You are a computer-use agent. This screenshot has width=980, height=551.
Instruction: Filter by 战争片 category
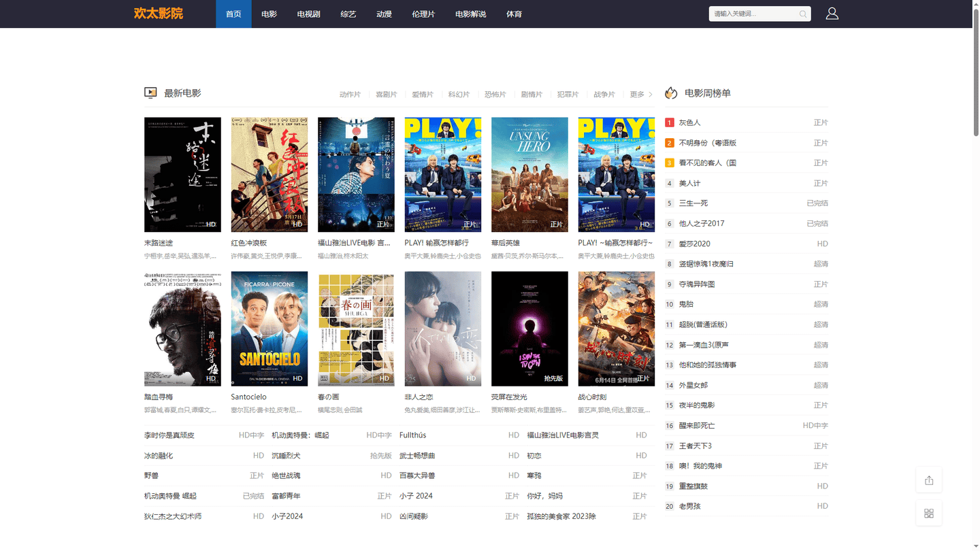pos(604,95)
